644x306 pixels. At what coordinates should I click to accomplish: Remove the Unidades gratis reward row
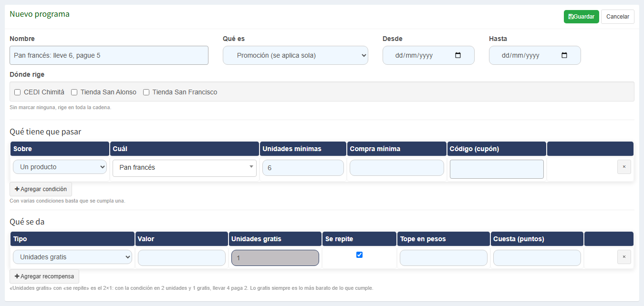[x=624, y=257]
